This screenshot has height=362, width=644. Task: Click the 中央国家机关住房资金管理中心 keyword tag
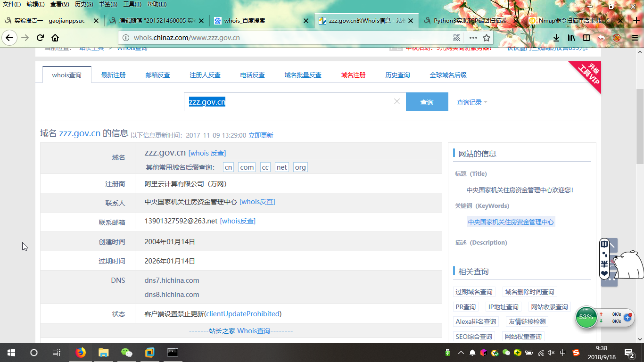[x=511, y=222]
